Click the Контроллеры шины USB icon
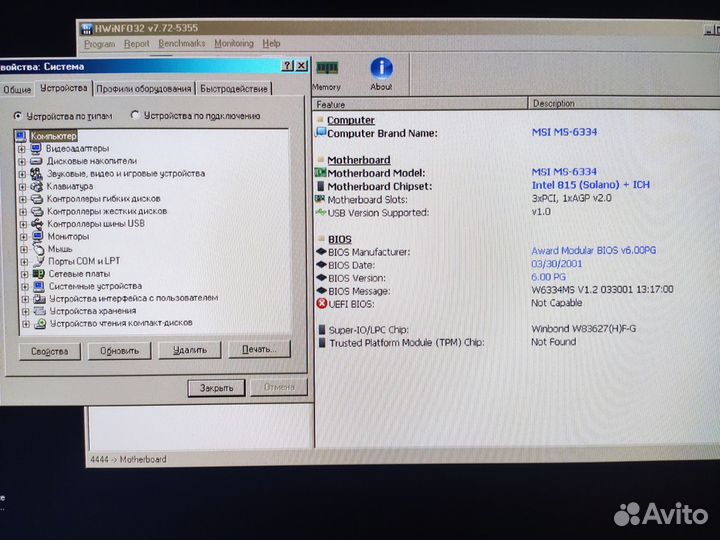Image resolution: width=720 pixels, height=540 pixels. (x=37, y=224)
